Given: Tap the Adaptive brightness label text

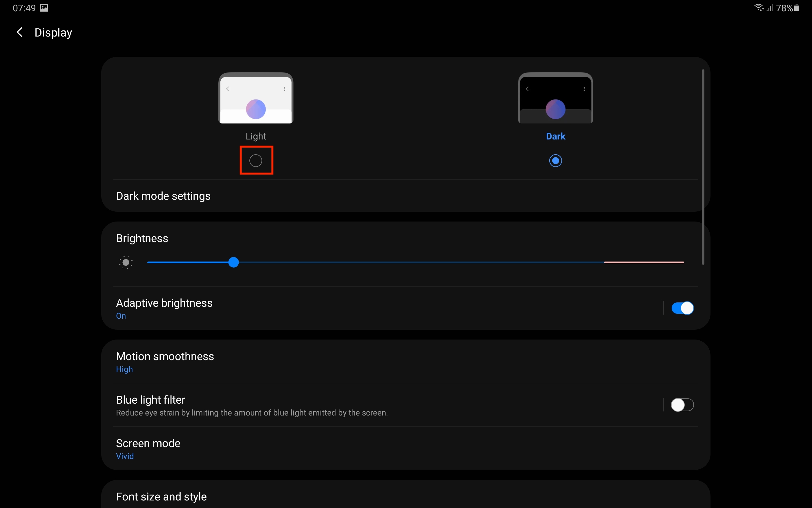Looking at the screenshot, I should (x=164, y=303).
